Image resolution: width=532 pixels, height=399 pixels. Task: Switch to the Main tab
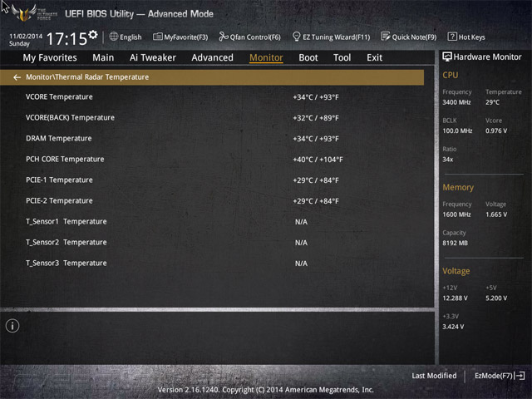pyautogui.click(x=103, y=57)
